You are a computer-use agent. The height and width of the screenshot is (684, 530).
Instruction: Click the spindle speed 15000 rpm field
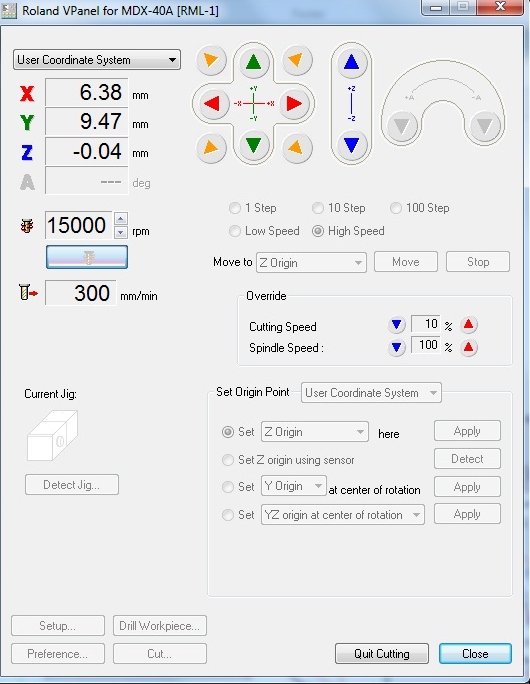point(79,225)
